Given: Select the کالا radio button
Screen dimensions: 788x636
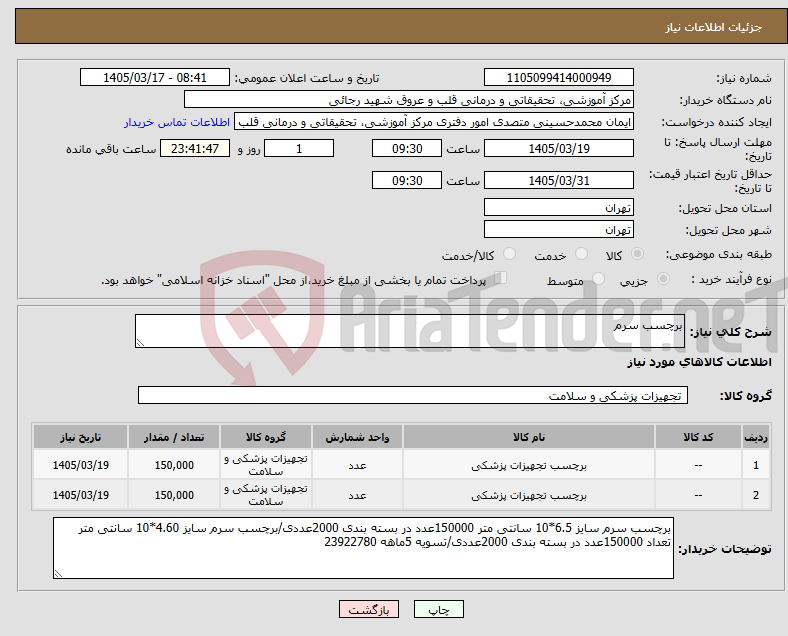Looking at the screenshot, I should click(x=637, y=254).
